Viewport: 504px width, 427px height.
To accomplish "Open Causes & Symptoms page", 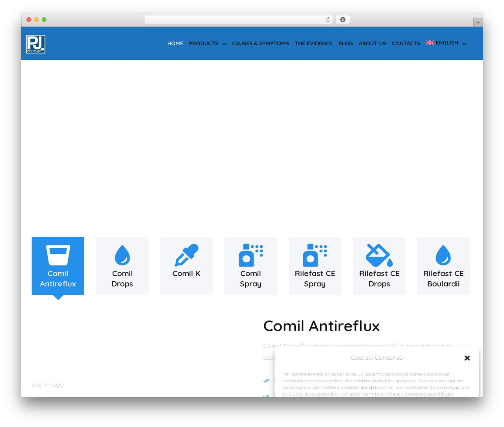I will 260,43.
